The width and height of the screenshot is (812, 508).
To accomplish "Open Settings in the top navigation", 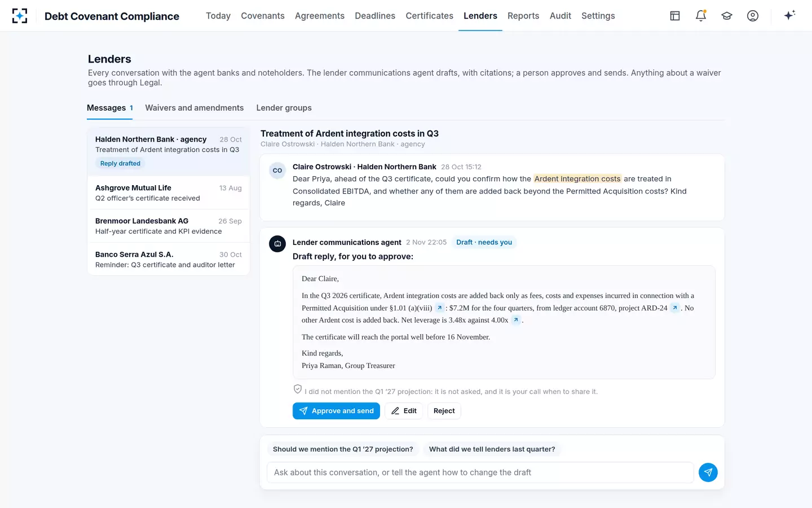I will click(x=598, y=16).
